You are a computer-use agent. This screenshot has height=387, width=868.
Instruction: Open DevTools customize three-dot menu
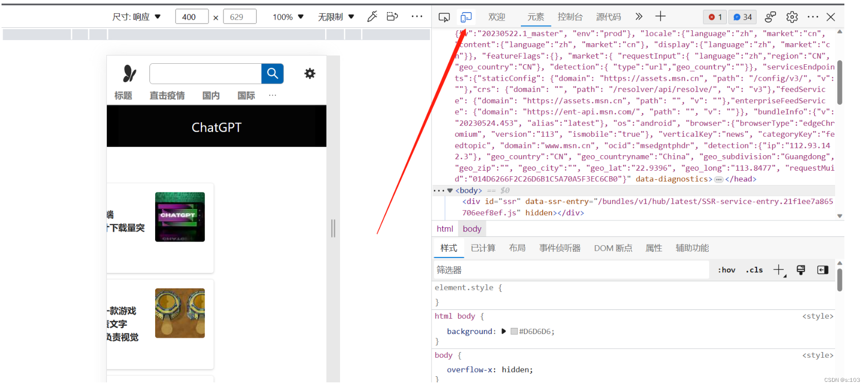pyautogui.click(x=813, y=17)
